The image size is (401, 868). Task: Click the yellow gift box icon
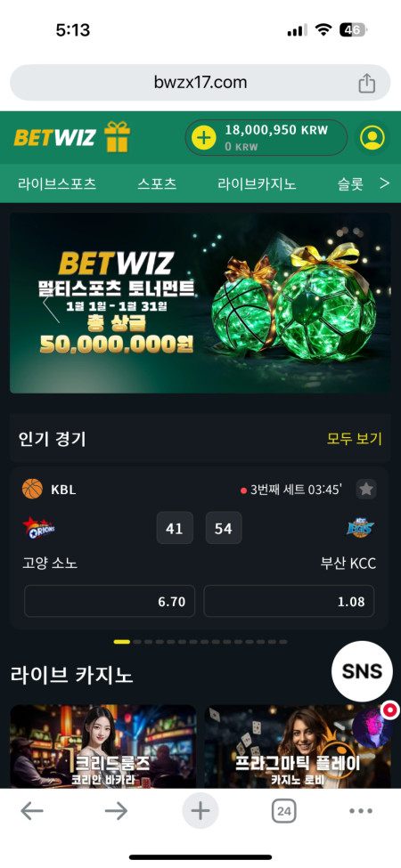coord(117,137)
